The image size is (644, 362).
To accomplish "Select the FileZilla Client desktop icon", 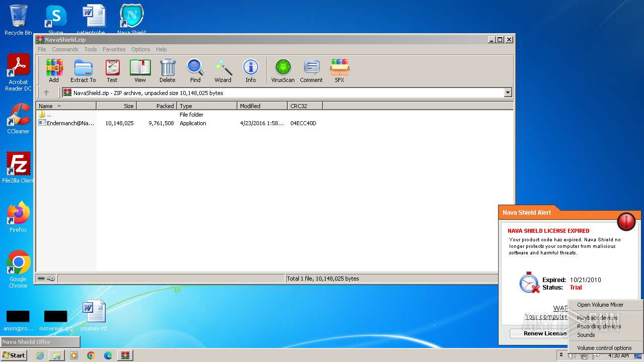I will click(x=18, y=168).
